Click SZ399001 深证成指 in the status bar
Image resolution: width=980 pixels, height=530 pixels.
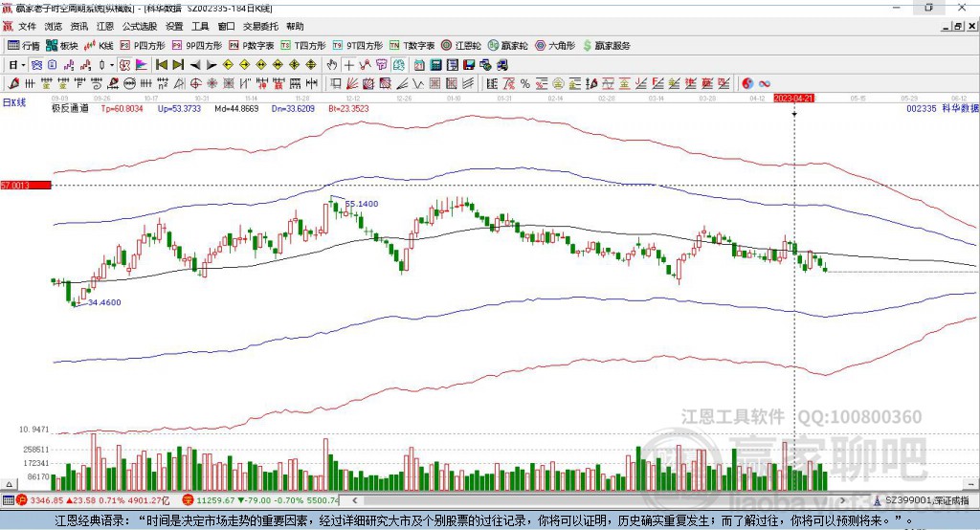point(922,500)
